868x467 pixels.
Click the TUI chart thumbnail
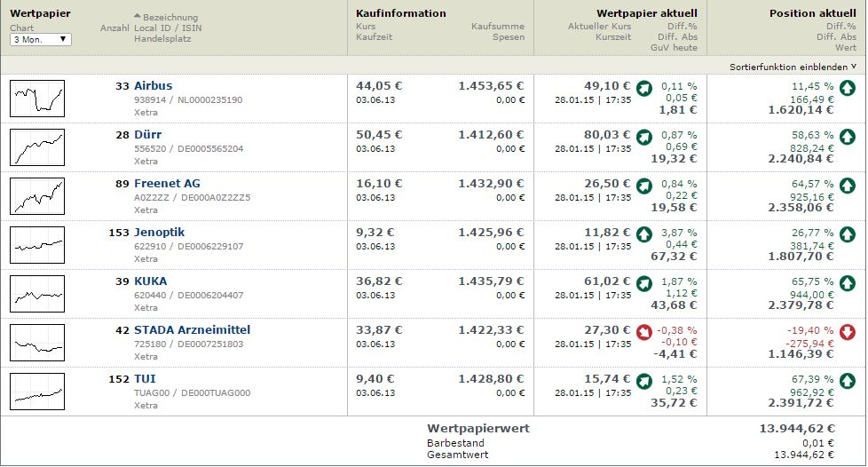[x=38, y=392]
